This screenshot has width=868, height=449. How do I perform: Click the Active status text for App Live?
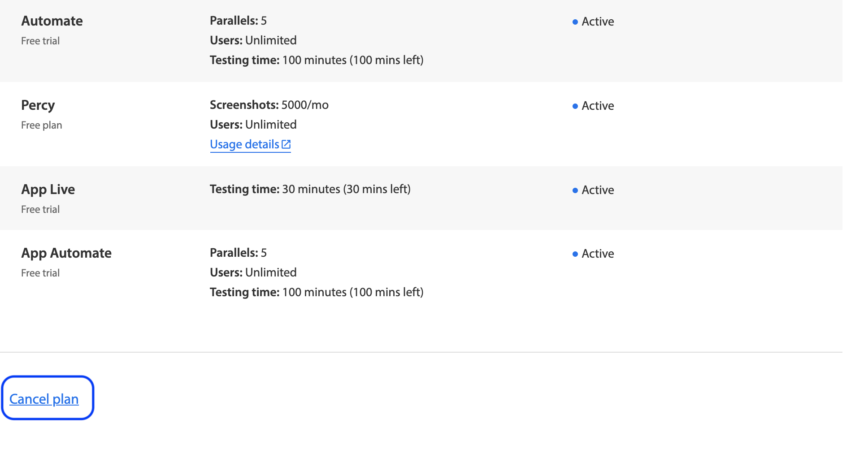click(598, 190)
